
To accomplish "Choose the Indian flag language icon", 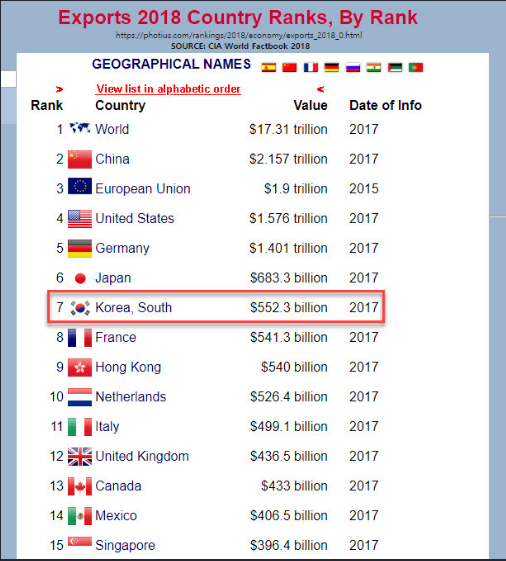I will coord(374,67).
